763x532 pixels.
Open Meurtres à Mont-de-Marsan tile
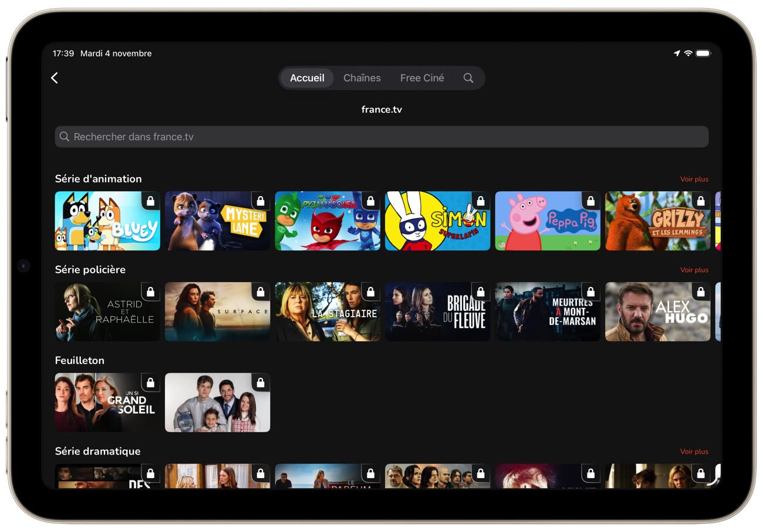tap(547, 312)
